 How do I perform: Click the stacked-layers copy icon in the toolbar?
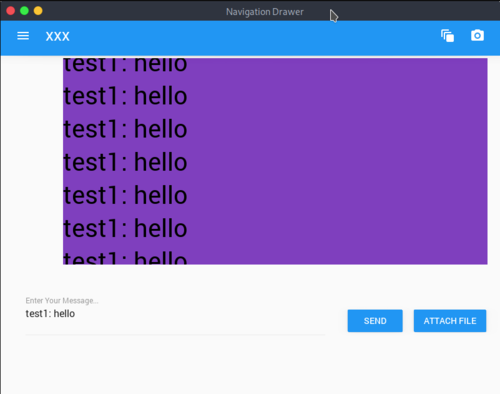(x=447, y=36)
